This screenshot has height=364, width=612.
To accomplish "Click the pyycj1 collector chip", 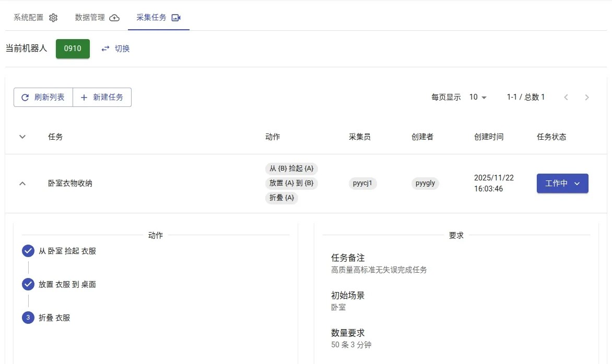I will click(362, 184).
